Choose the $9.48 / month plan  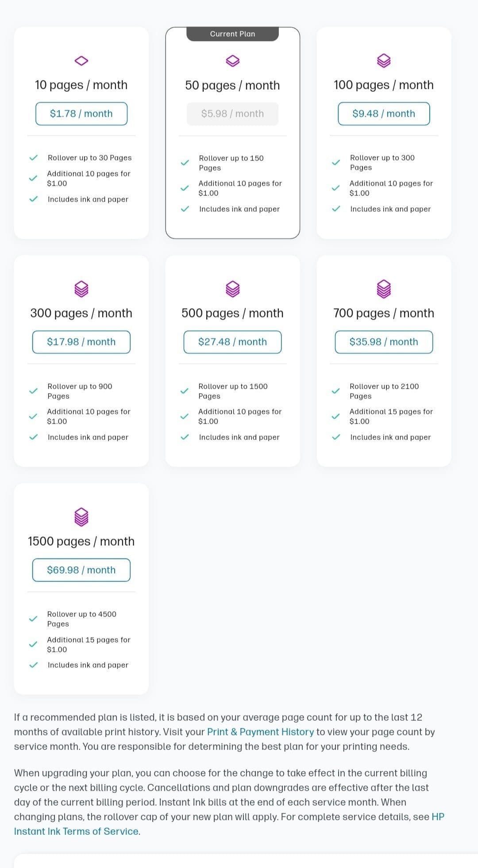pos(384,114)
